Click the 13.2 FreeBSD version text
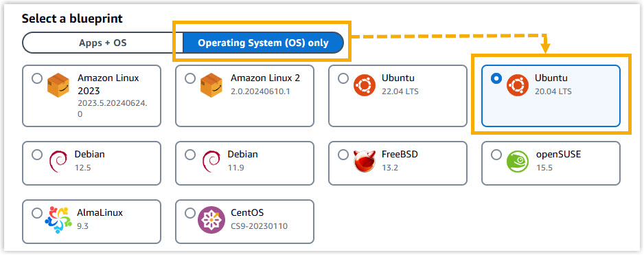This screenshot has height=255, width=644. click(x=390, y=168)
